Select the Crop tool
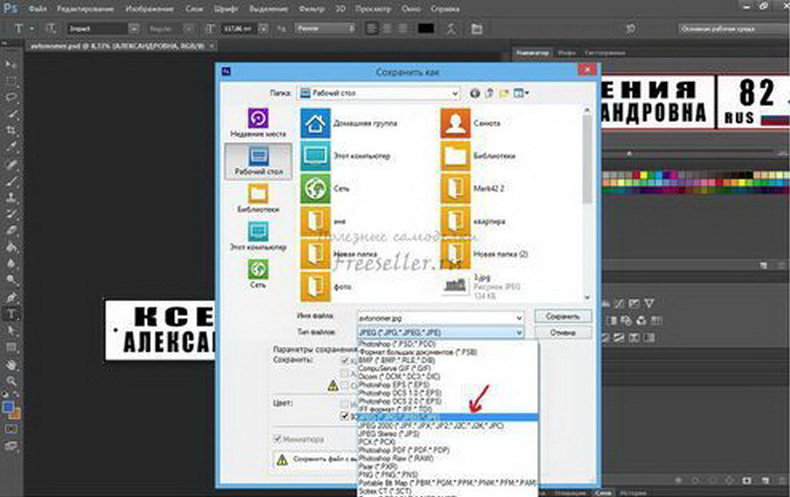 tap(11, 131)
